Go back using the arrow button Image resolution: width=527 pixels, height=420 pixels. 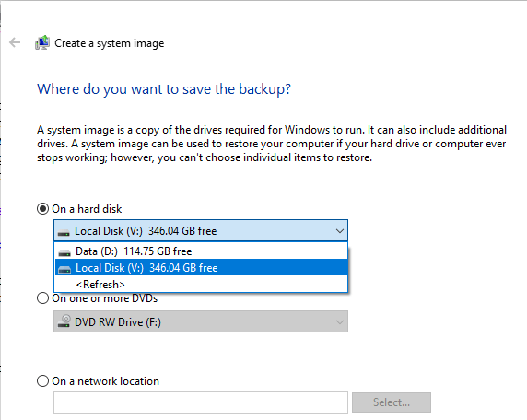tap(15, 42)
